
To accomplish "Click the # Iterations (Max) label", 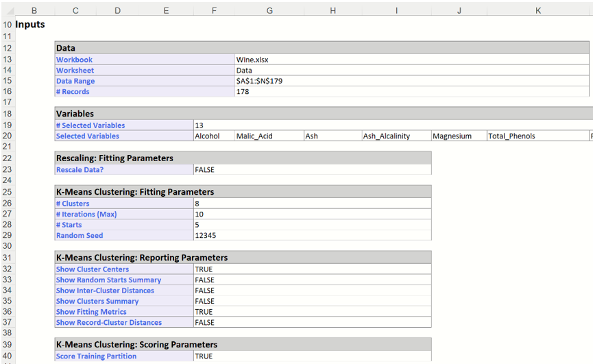I will point(86,215).
